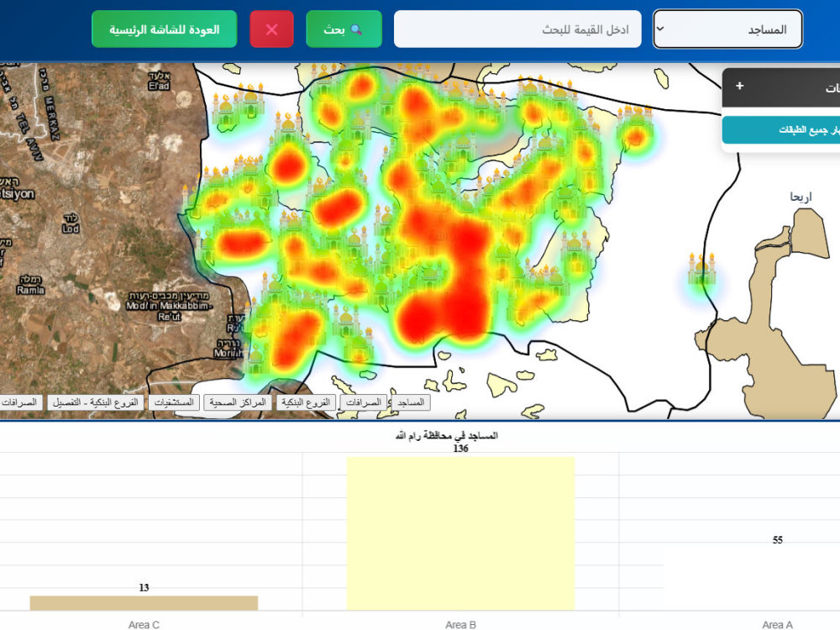Screen dimensions: 840x630
Task: Select the المراكز الصحية tab
Action: click(238, 402)
